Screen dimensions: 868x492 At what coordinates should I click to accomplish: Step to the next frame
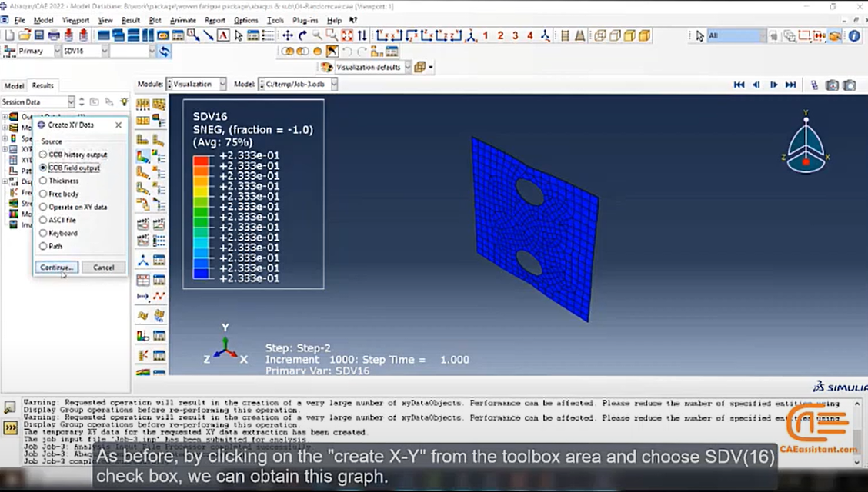coord(773,85)
